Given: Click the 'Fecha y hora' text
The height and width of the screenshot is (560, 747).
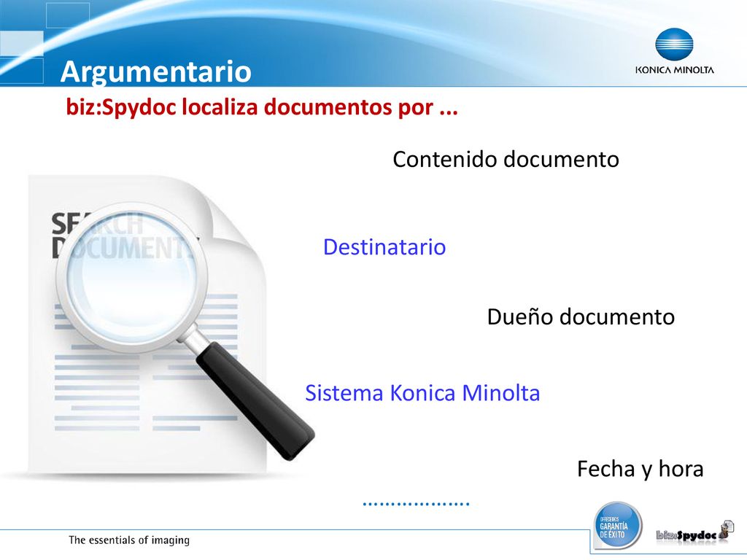Looking at the screenshot, I should (x=640, y=469).
